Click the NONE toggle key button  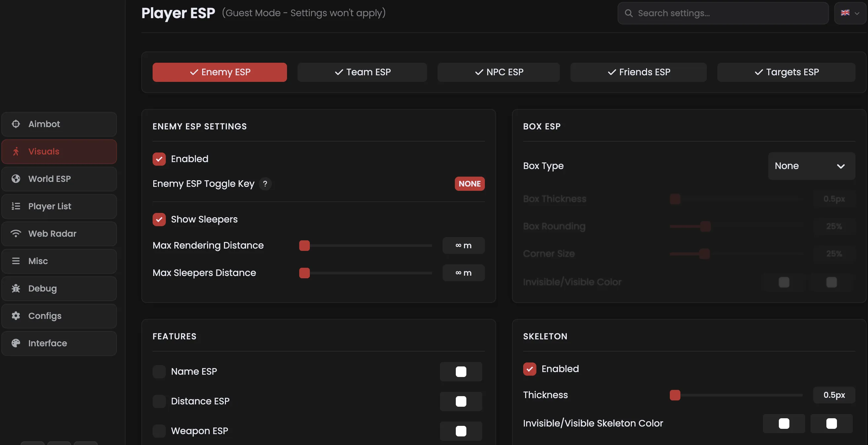(x=470, y=184)
